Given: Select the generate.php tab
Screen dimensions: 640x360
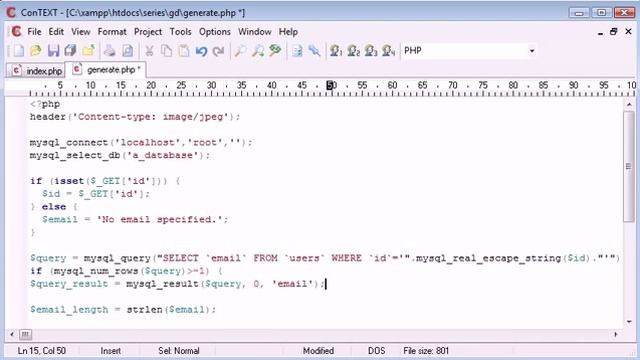Looking at the screenshot, I should click(106, 70).
